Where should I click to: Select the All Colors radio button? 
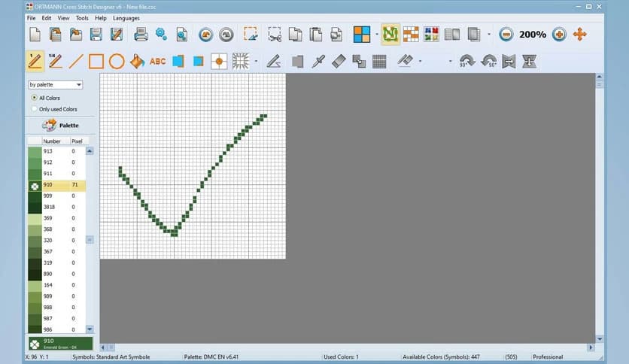point(34,98)
